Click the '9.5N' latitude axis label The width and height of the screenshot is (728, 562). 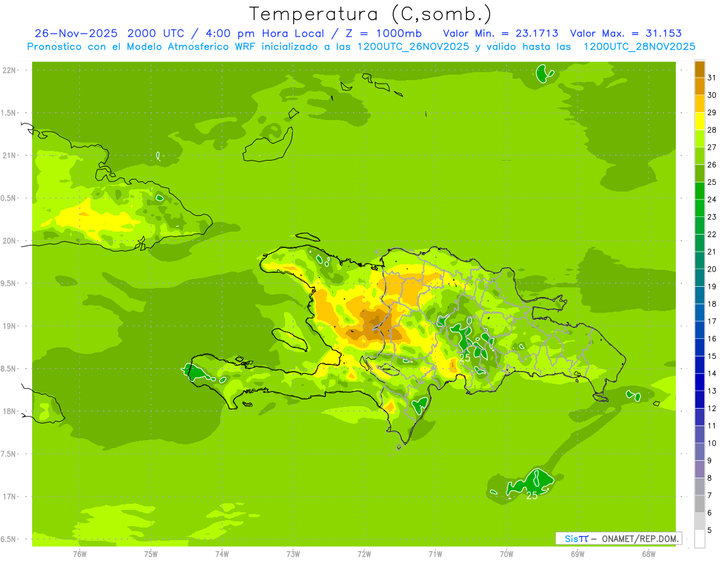pyautogui.click(x=9, y=283)
